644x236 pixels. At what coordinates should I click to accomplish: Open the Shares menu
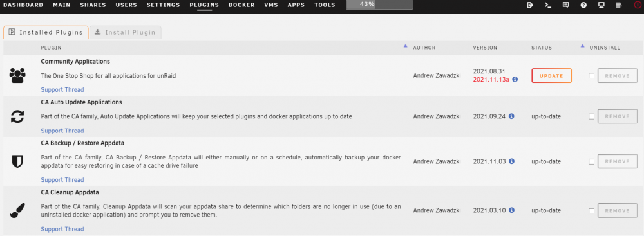pos(93,5)
